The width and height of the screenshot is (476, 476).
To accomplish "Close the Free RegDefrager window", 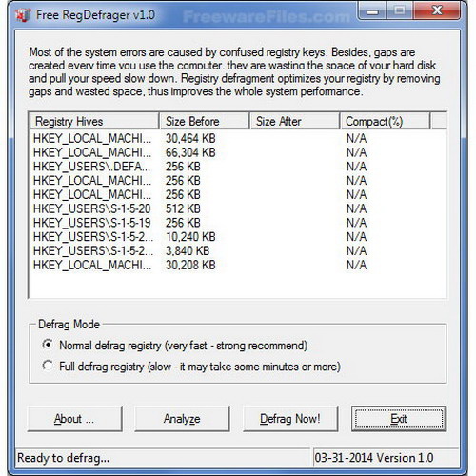I will click(x=437, y=10).
